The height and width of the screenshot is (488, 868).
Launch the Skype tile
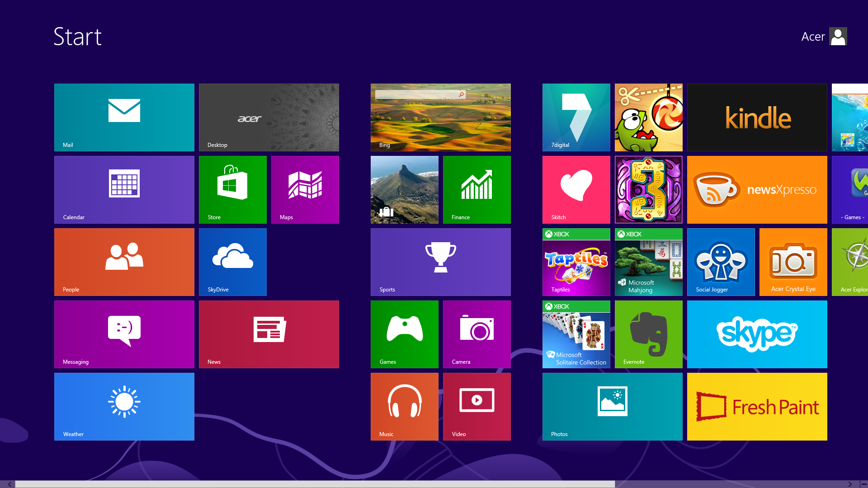[757, 334]
